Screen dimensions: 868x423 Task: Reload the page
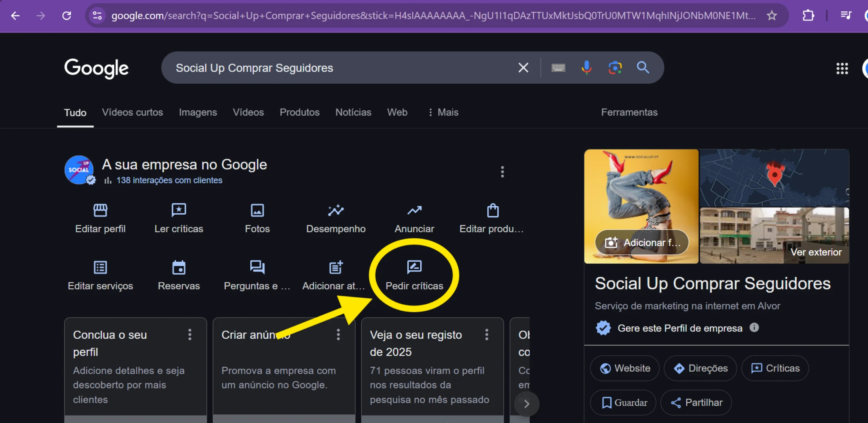(x=67, y=16)
